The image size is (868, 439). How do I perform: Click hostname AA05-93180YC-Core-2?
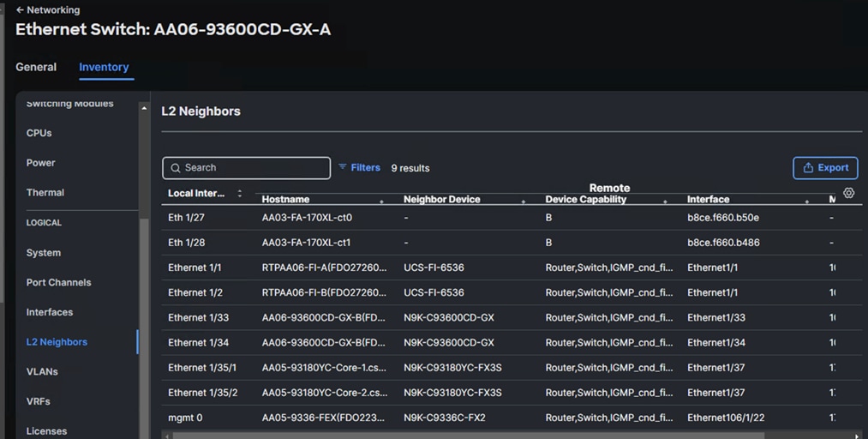325,393
